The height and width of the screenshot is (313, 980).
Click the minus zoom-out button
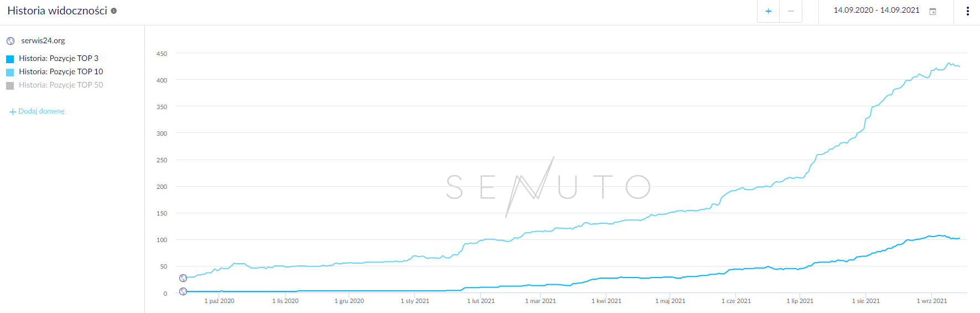pos(791,11)
